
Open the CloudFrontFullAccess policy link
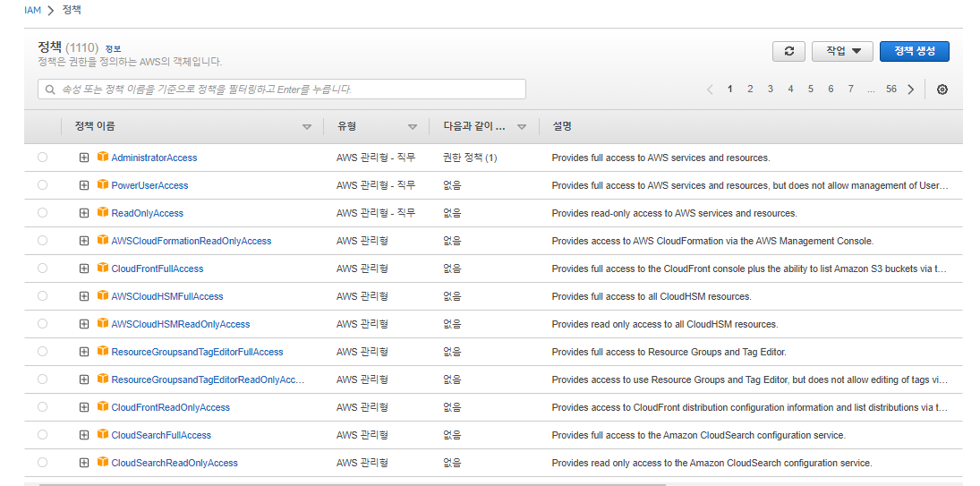(157, 269)
